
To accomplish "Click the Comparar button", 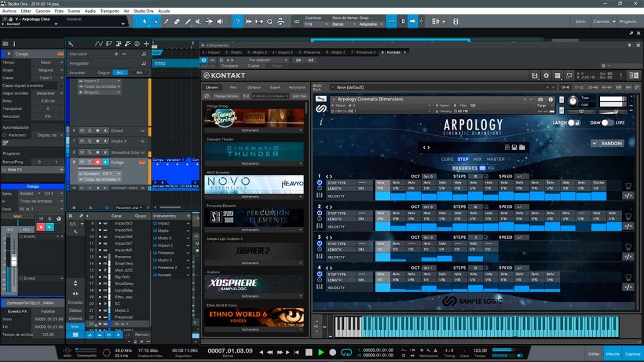I will tap(230, 65).
